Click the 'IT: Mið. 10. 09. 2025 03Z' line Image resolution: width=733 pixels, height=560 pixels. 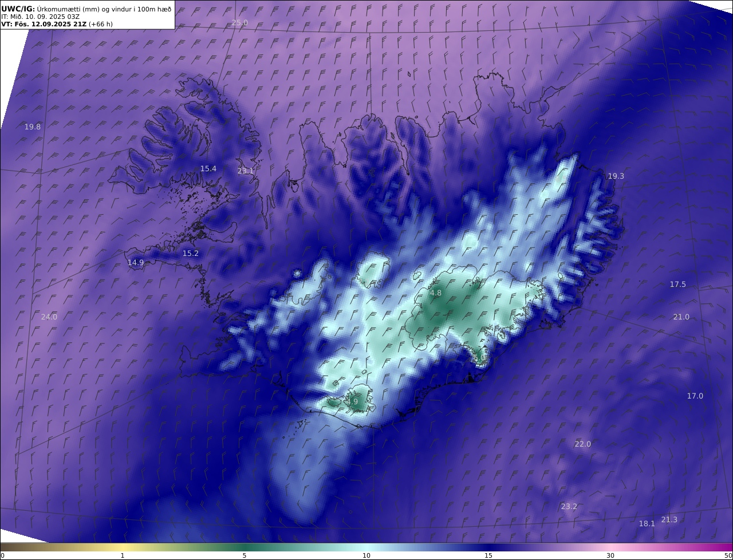40,17
